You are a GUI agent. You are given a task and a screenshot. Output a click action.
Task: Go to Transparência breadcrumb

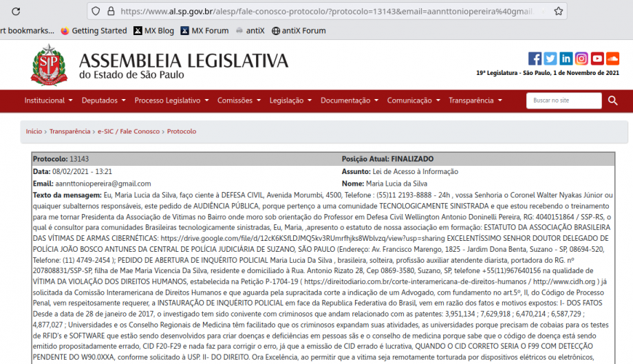click(x=70, y=131)
